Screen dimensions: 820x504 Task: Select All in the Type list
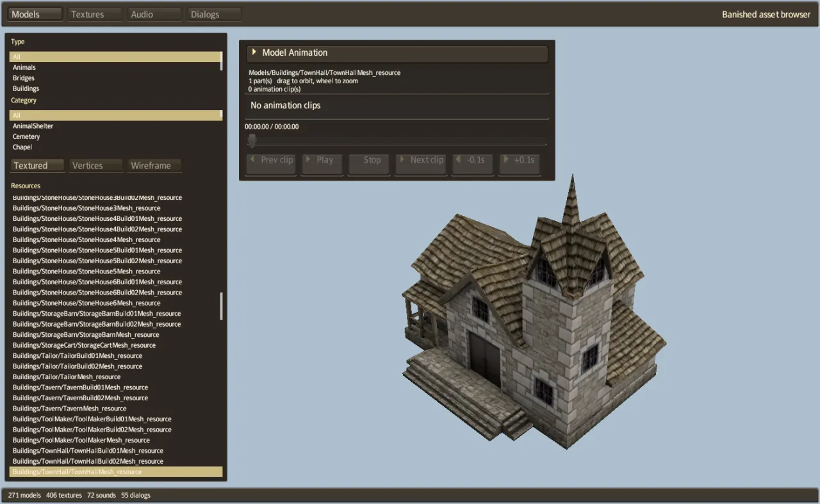point(115,57)
